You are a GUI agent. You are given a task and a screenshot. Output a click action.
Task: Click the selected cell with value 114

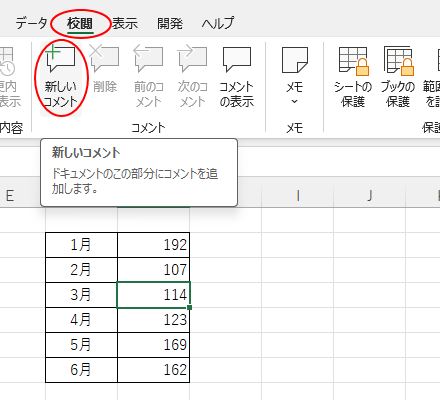(x=154, y=295)
